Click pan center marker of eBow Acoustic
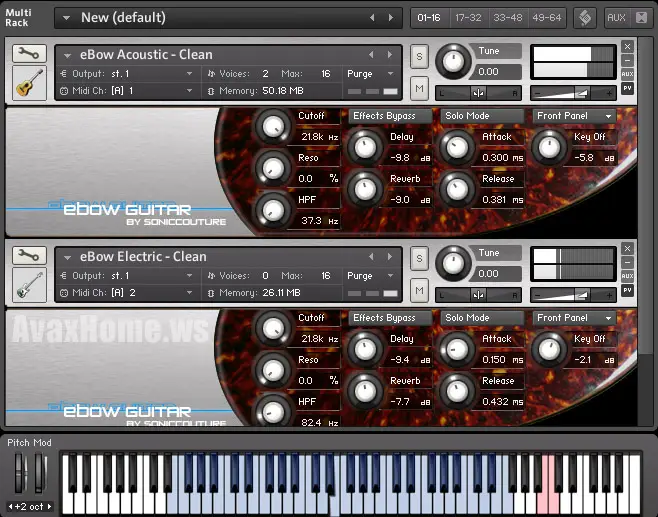This screenshot has height=517, width=658. pos(478,93)
